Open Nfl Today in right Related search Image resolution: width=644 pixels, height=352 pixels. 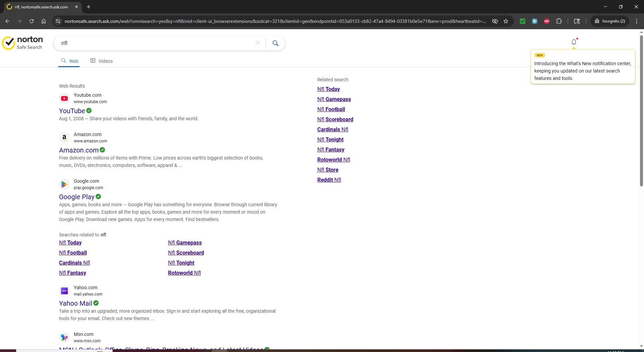(328, 89)
